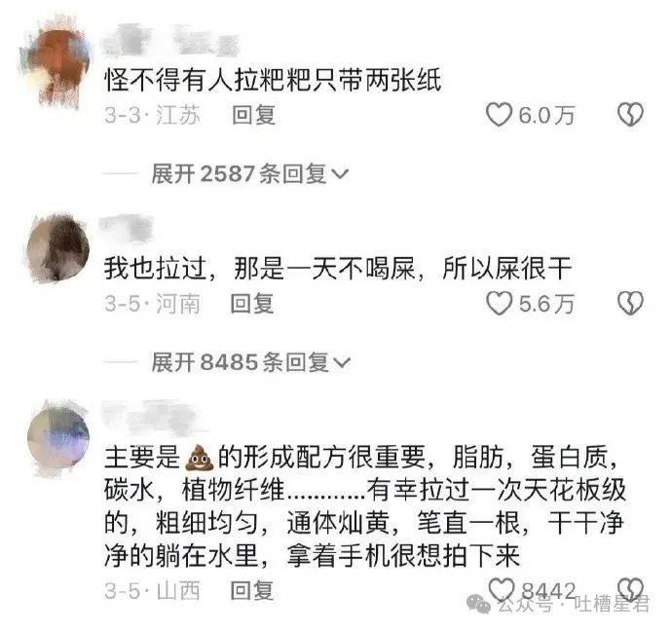
Task: Reply to the Shanxi comment
Action: tap(252, 591)
